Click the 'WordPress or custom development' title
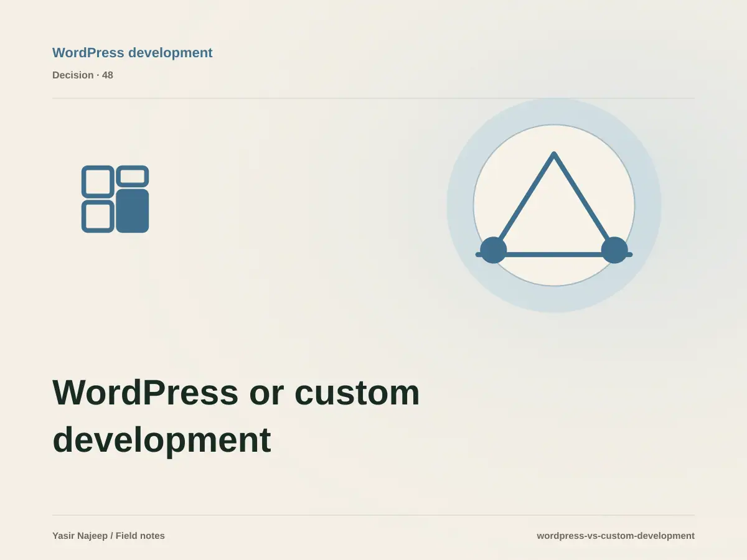This screenshot has height=560, width=747. click(x=237, y=416)
